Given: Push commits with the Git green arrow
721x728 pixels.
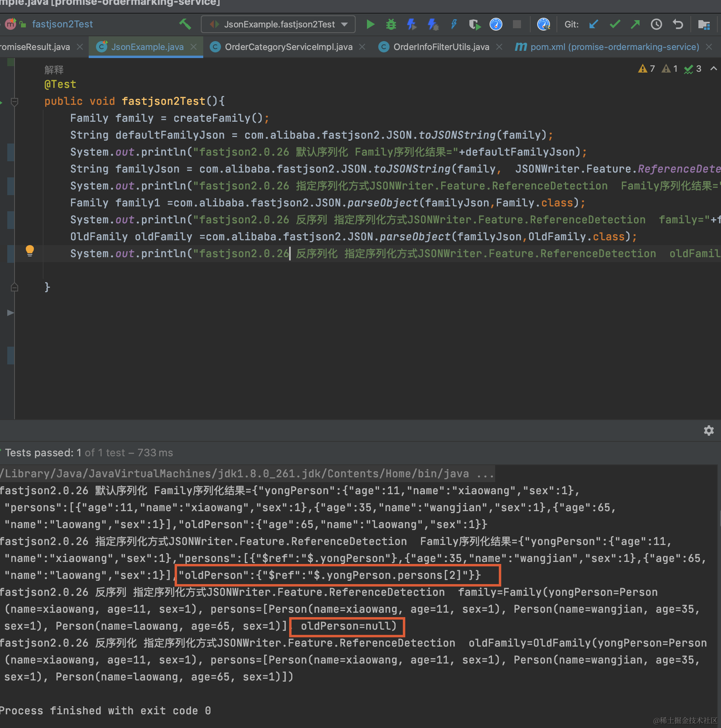Looking at the screenshot, I should (x=636, y=25).
